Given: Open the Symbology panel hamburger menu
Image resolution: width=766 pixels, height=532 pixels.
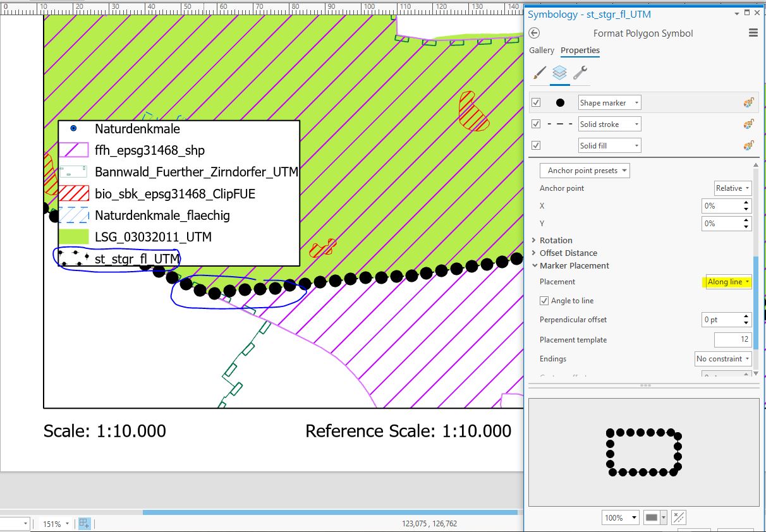Looking at the screenshot, I should (753, 33).
